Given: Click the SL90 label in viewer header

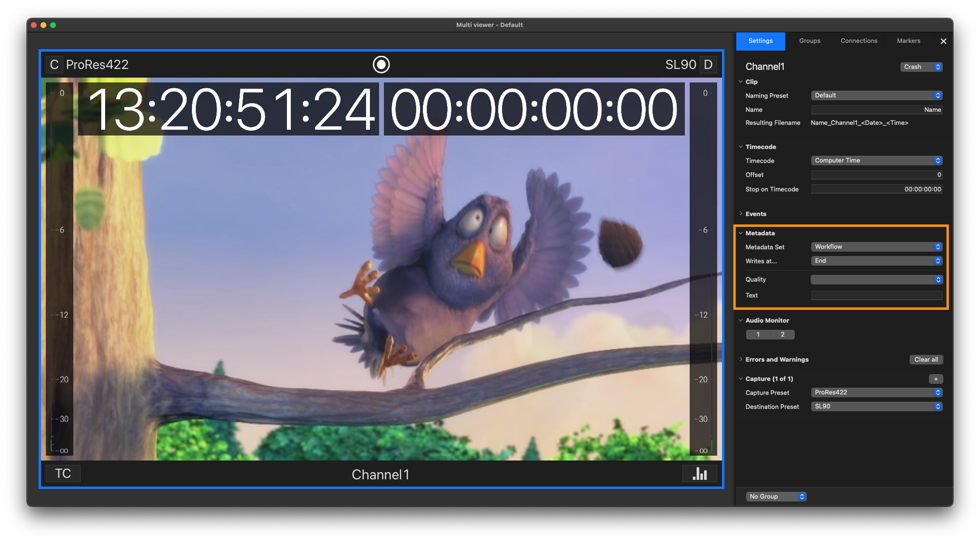Looking at the screenshot, I should (x=681, y=65).
